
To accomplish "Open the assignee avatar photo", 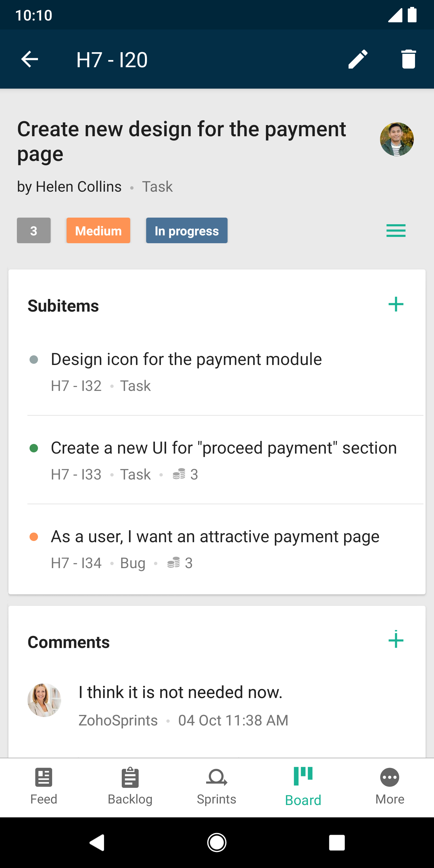I will tap(397, 139).
